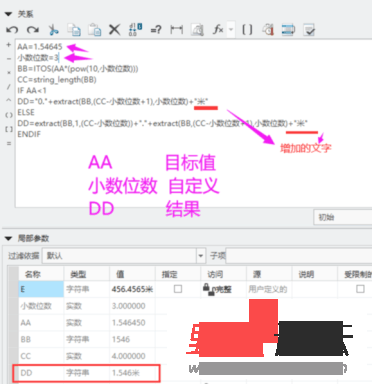Image resolution: width=372 pixels, height=384 pixels.
Task: Toggle 指定 checkbox for parameter E
Action: click(178, 289)
